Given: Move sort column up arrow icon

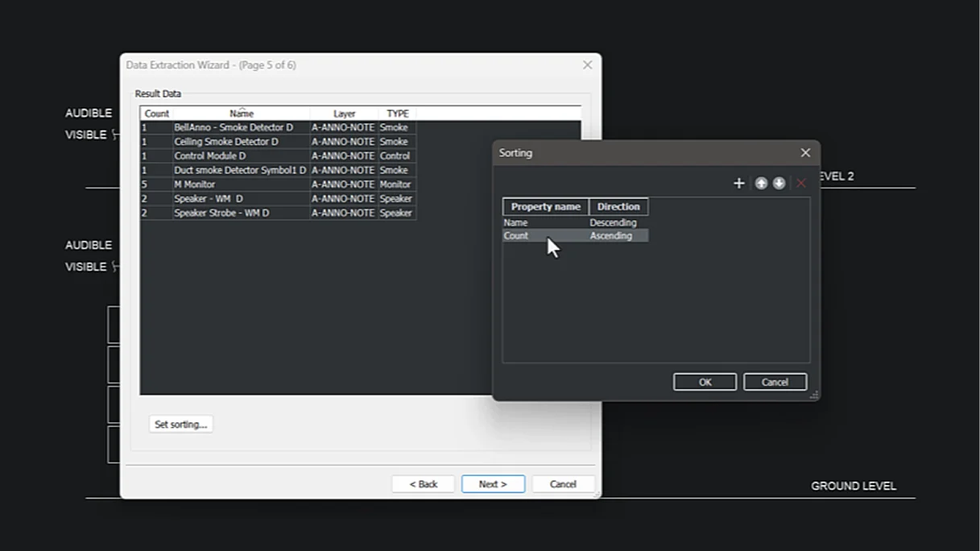Looking at the screenshot, I should pos(761,184).
